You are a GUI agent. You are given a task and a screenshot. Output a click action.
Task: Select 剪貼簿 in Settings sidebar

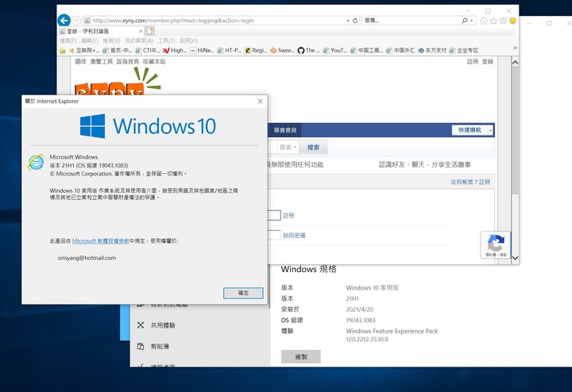(160, 346)
